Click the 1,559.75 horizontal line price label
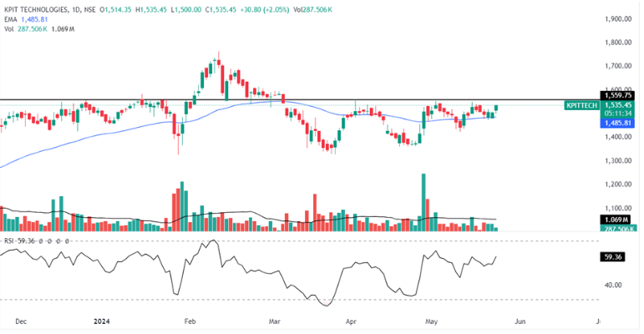The height and width of the screenshot is (334, 644). pyautogui.click(x=617, y=95)
